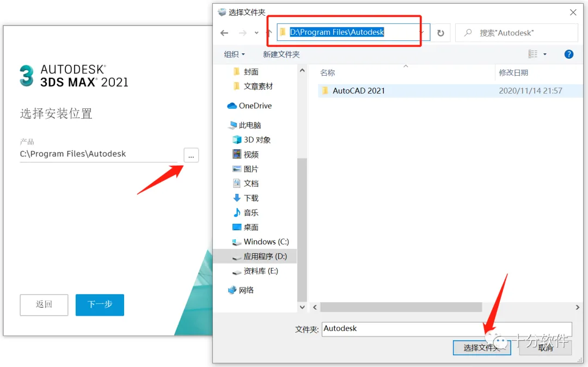The height and width of the screenshot is (367, 588).
Task: Open the 组织 menu
Action: (x=234, y=54)
